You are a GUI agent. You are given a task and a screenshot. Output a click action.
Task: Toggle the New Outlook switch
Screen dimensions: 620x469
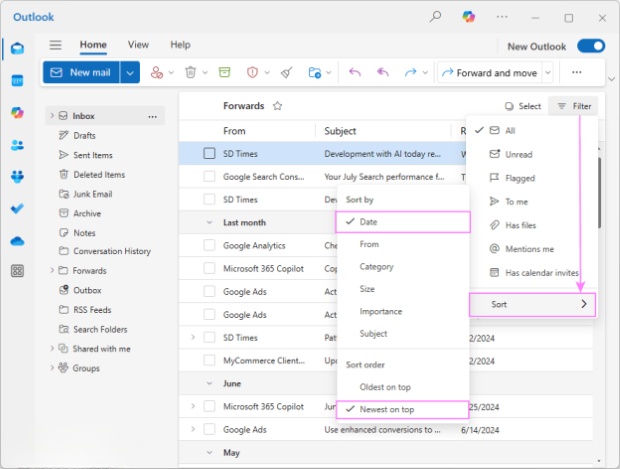(591, 46)
